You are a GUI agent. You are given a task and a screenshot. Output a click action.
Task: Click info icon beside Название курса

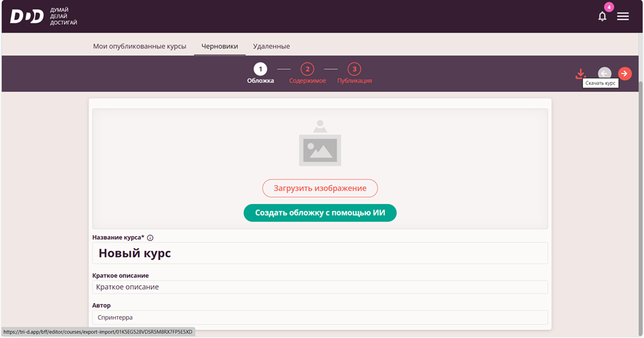coord(150,238)
